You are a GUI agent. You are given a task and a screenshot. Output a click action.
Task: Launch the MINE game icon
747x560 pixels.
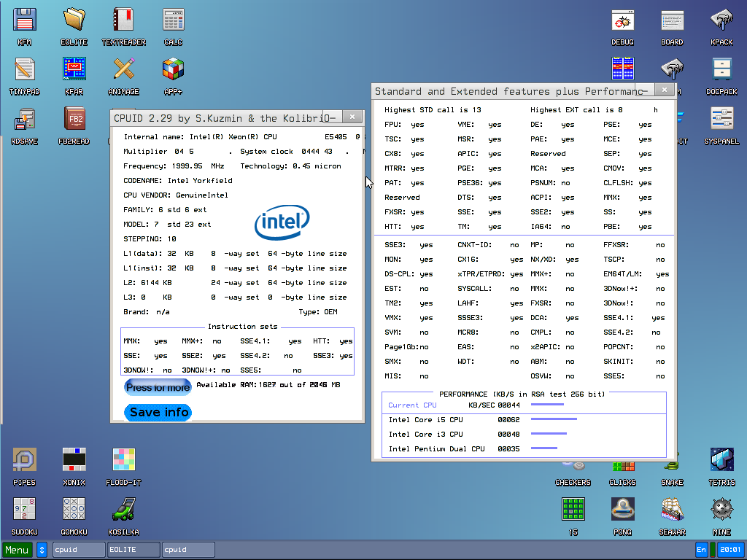coord(721,510)
